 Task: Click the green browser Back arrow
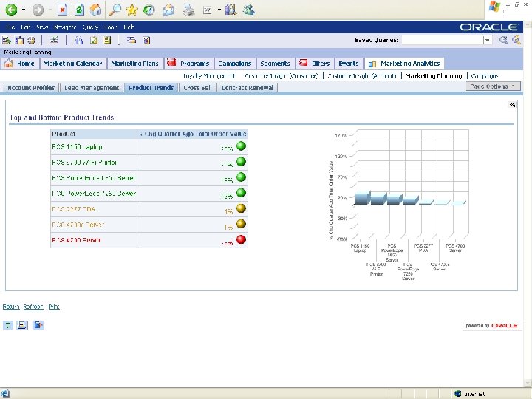[10, 10]
